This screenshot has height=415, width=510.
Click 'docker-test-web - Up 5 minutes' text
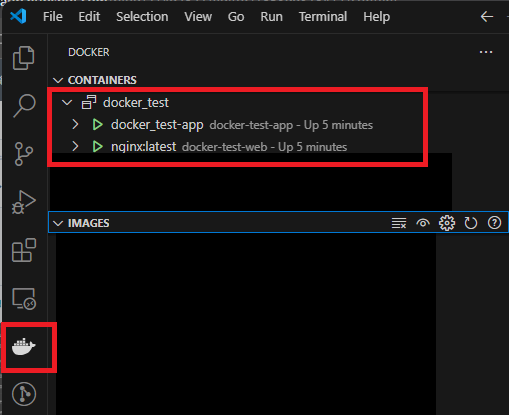pyautogui.click(x=264, y=147)
